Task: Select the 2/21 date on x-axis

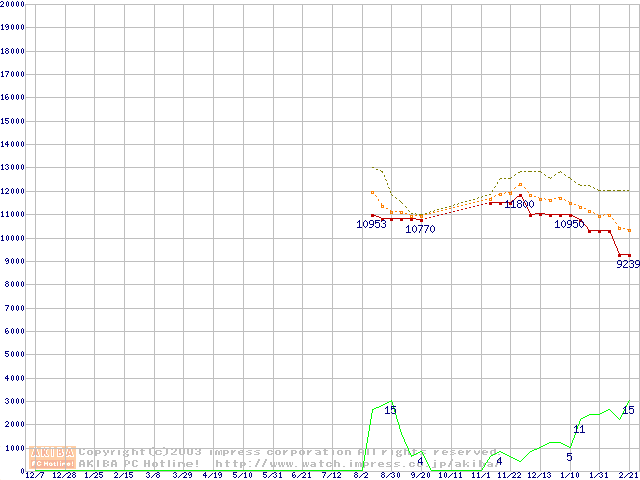Action: (x=627, y=475)
